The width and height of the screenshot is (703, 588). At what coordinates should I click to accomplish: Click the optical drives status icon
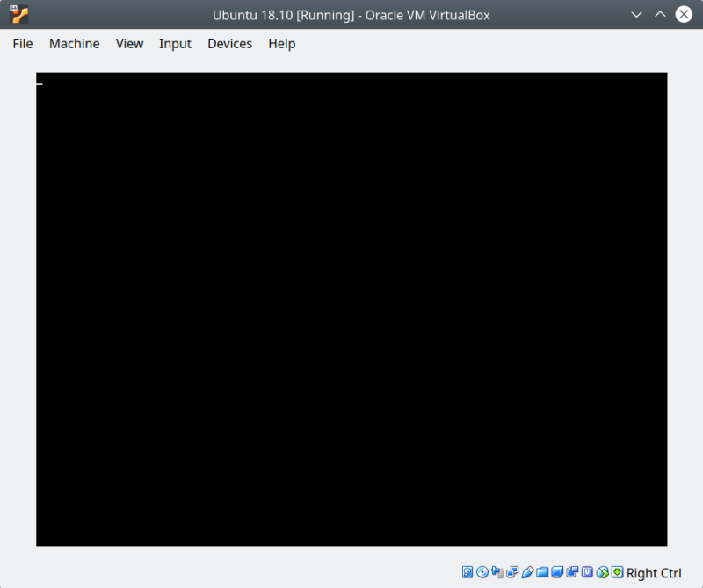(481, 572)
